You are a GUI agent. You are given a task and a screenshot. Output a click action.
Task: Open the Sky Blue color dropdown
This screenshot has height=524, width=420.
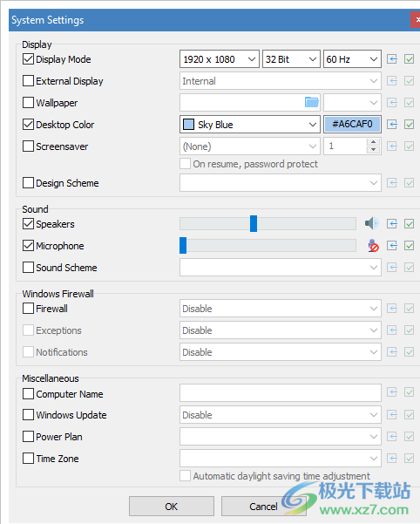(x=250, y=125)
